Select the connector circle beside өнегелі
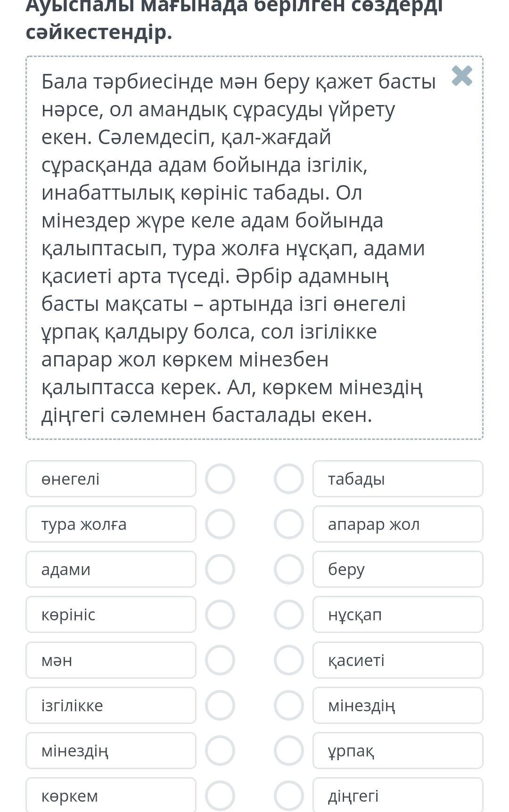Viewport: 509px width, 812px height. 220,479
